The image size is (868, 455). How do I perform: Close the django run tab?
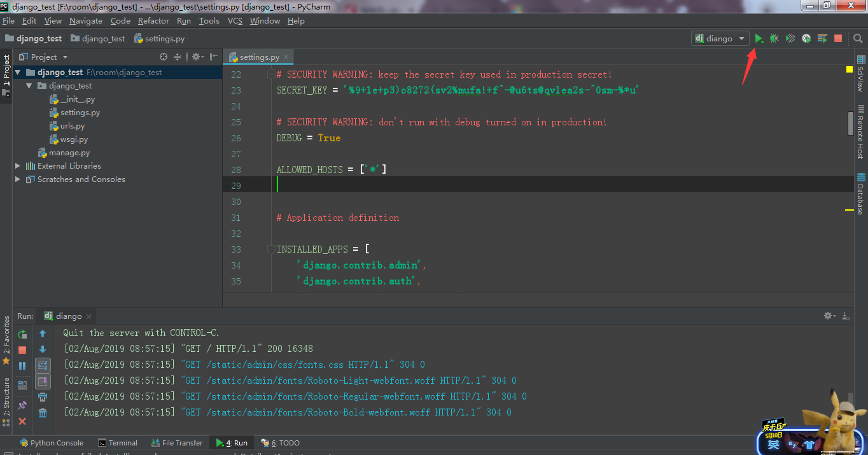(x=89, y=316)
